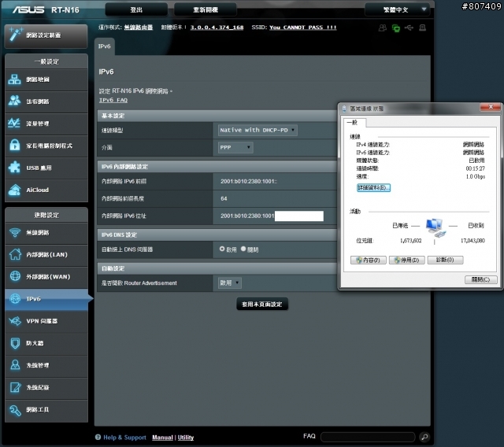
Task: Click the FAQ search input field
Action: (x=368, y=437)
